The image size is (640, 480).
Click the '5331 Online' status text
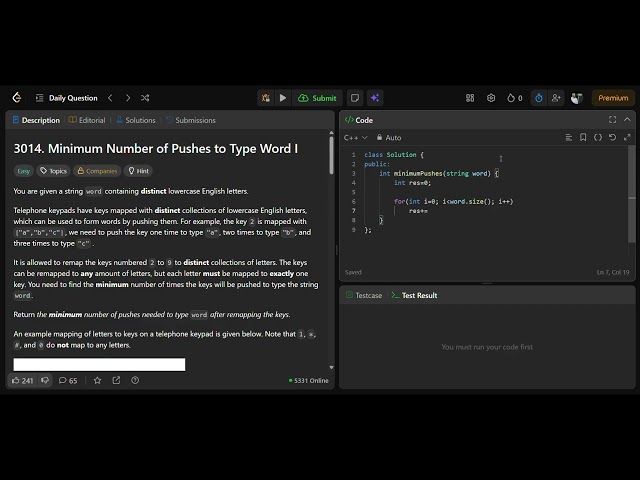point(309,380)
